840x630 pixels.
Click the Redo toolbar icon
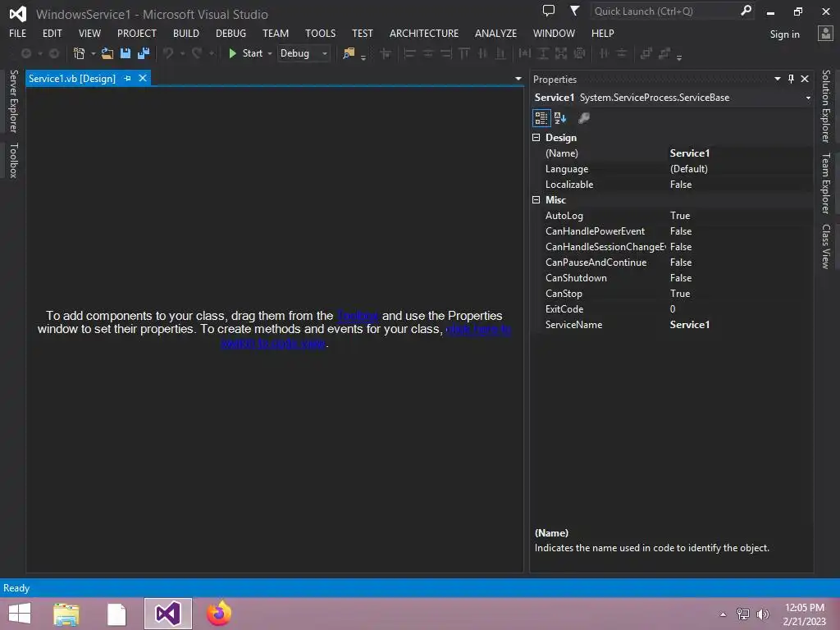pyautogui.click(x=197, y=53)
